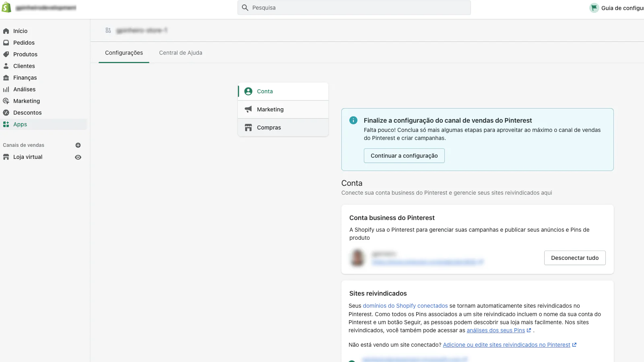Click the Pedidos orders icon
The image size is (644, 362).
pyautogui.click(x=6, y=43)
